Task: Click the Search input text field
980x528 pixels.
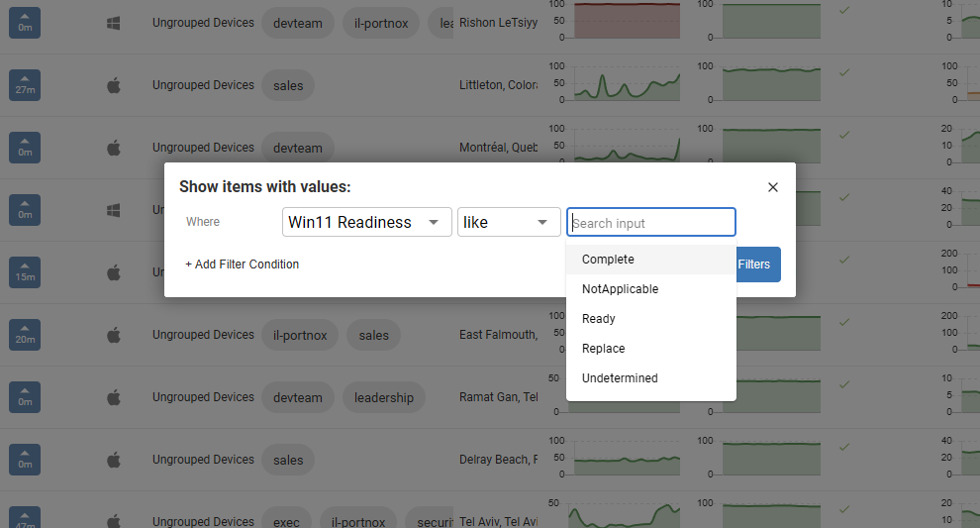Action: [650, 223]
